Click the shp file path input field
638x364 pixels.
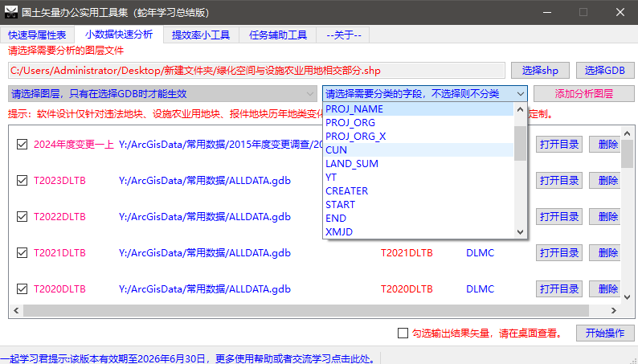[257, 70]
